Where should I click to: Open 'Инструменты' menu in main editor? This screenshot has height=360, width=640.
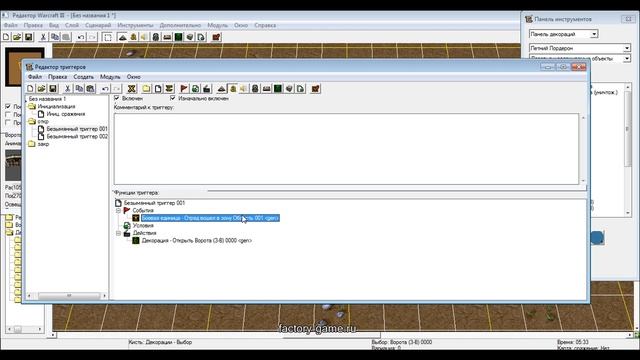click(135, 25)
